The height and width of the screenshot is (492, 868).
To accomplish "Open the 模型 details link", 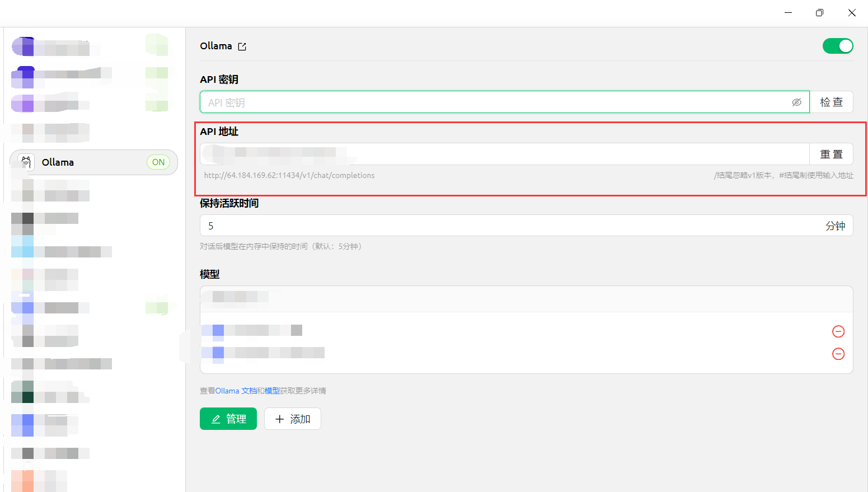I will (x=272, y=391).
